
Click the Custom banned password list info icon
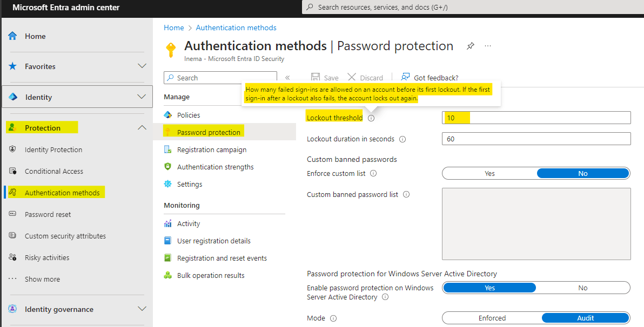point(406,194)
